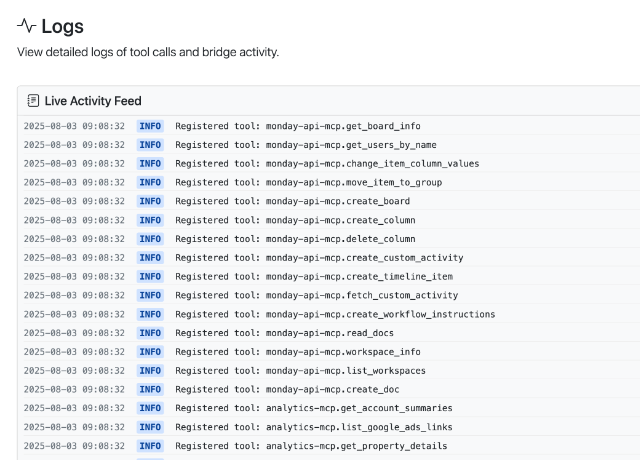Click the get_account_summaries log message

[x=314, y=408]
